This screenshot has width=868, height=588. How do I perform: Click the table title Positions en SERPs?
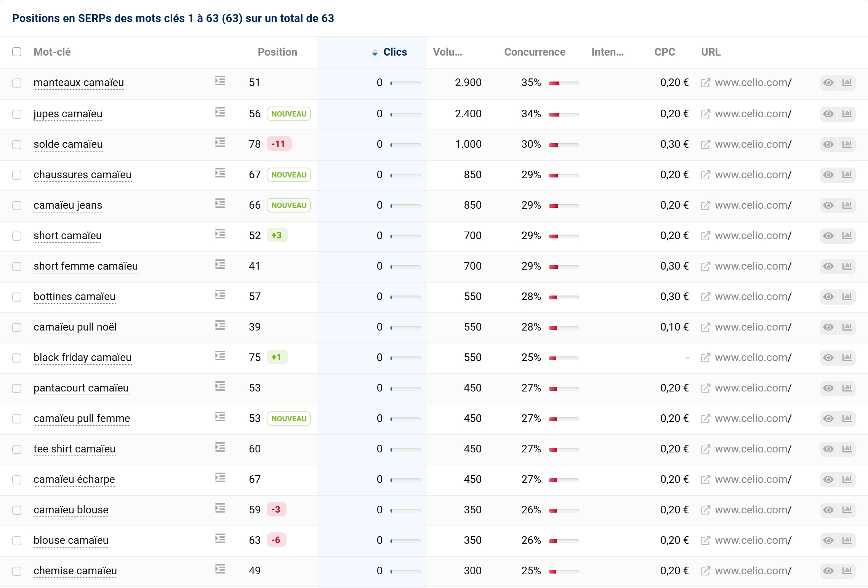coord(173,18)
